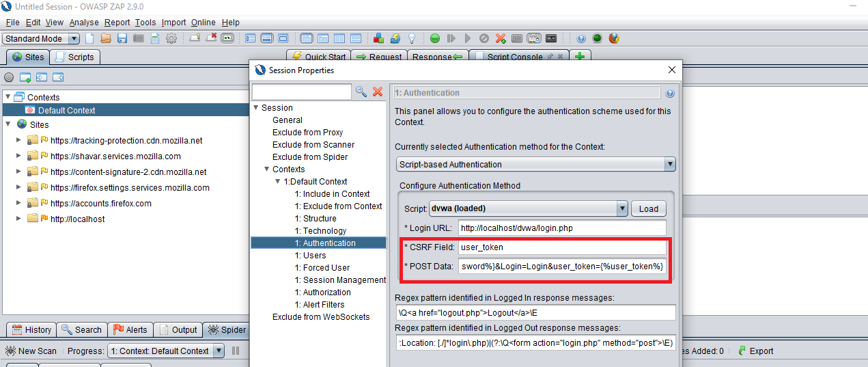Click the green Set Break toolbar icon

434,39
